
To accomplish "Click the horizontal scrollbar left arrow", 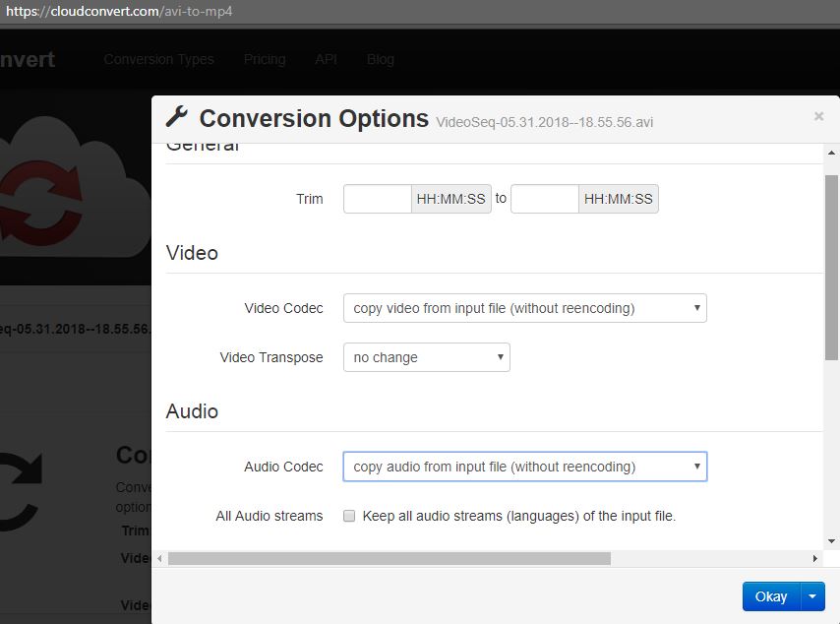I will coord(160,558).
